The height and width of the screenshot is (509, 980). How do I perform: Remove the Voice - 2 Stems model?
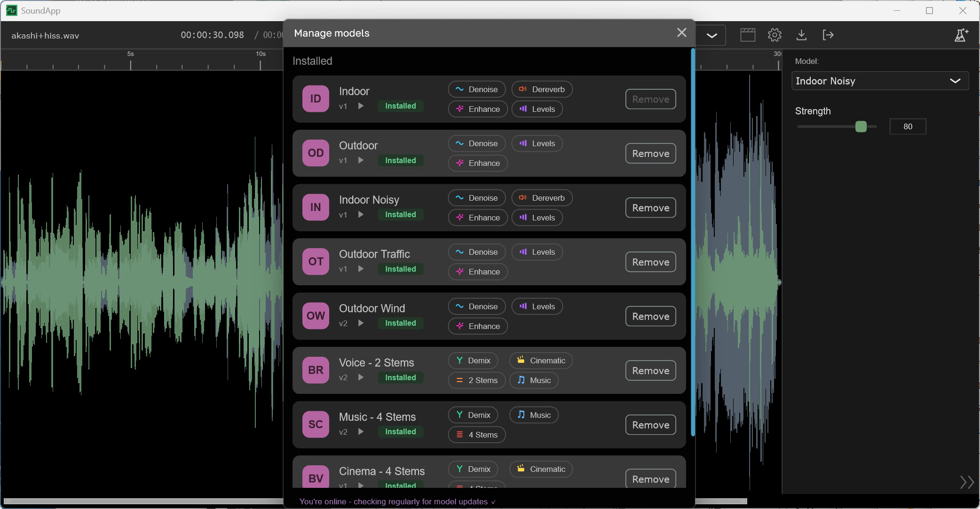click(x=650, y=371)
